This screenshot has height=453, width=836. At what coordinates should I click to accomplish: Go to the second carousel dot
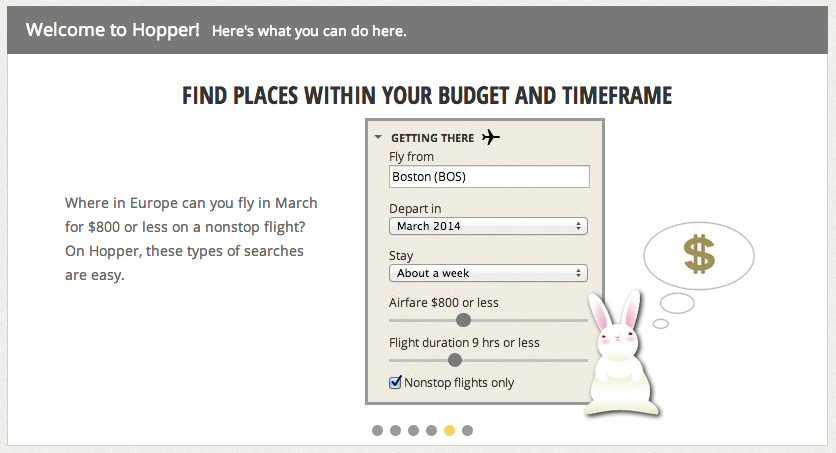[x=395, y=431]
